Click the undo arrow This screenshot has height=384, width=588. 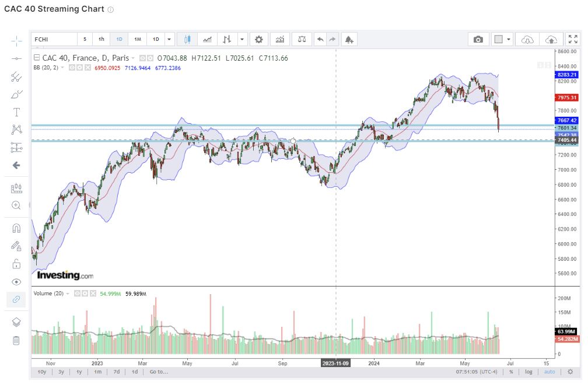pyautogui.click(x=320, y=39)
